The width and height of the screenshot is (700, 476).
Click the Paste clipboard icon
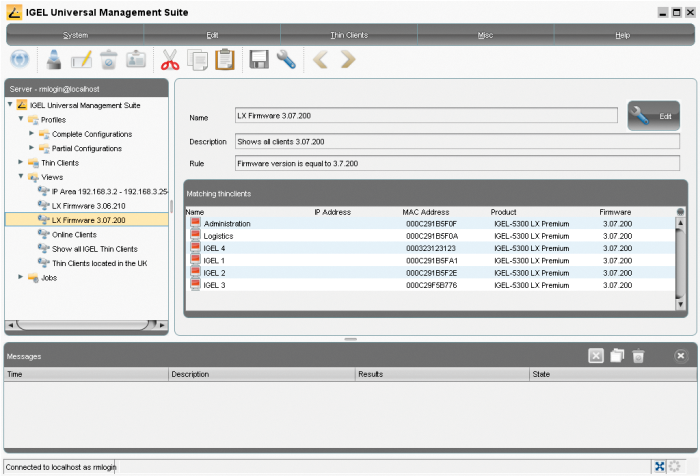225,60
